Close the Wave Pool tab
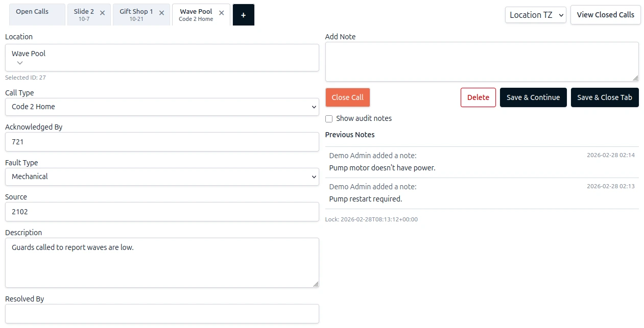 222,13
